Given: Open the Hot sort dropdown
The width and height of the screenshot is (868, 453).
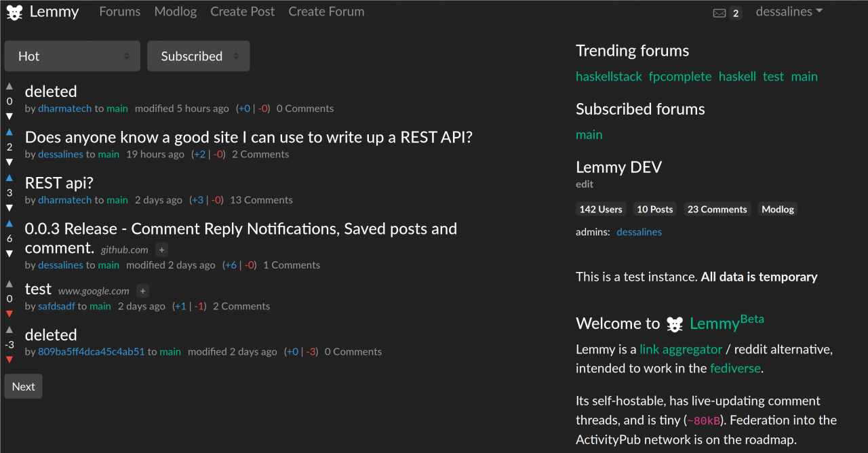Looking at the screenshot, I should pyautogui.click(x=72, y=56).
